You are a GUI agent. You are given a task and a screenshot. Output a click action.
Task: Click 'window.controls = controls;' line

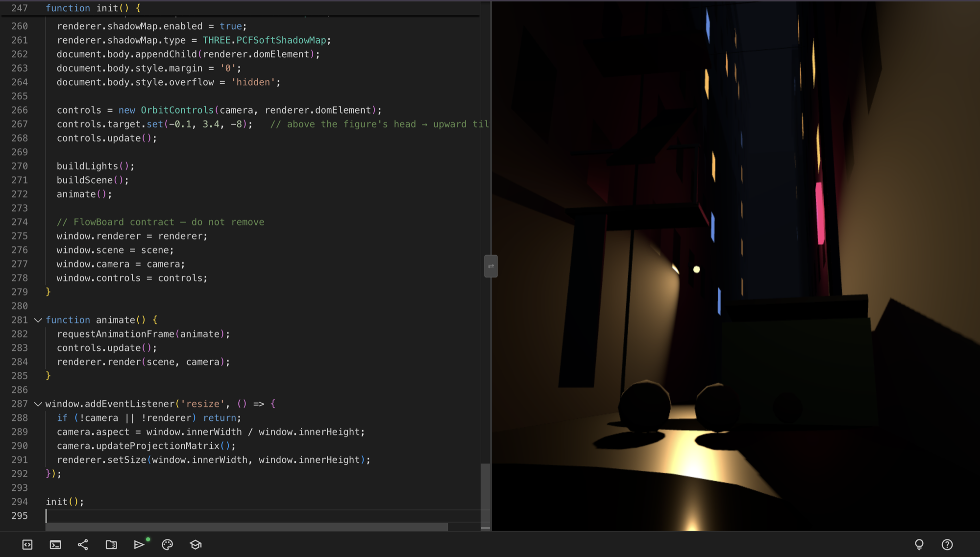tap(132, 278)
